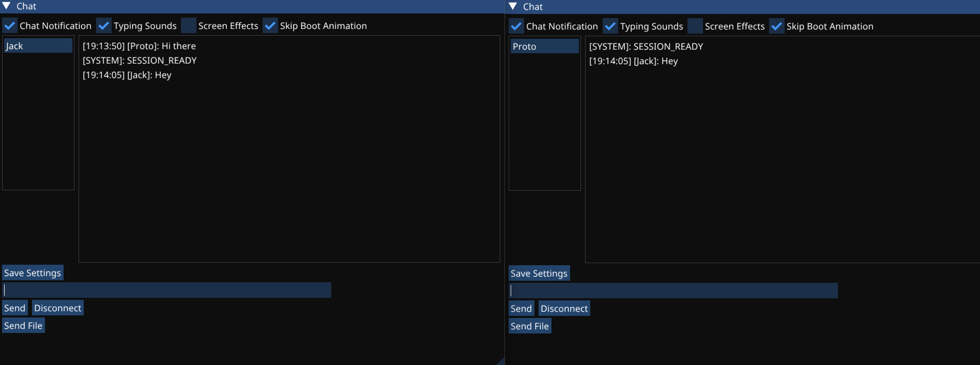Toggle Chat Notification in right window
980x365 pixels.
coord(516,26)
